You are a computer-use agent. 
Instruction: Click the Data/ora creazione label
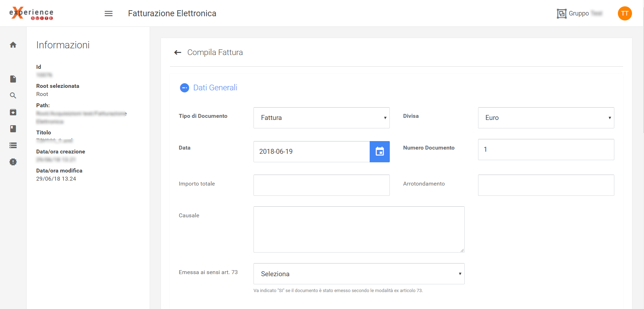coord(61,152)
